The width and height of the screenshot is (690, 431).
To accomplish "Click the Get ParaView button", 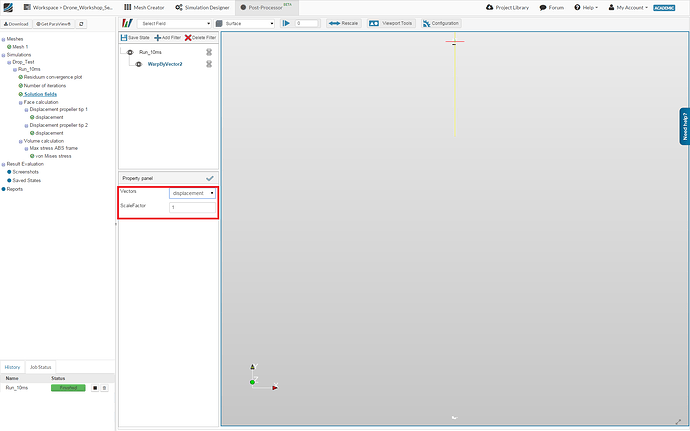I will 53,24.
